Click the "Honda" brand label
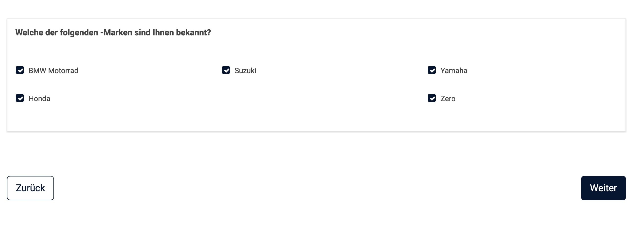Screen dimensions: 644x233 coord(39,99)
